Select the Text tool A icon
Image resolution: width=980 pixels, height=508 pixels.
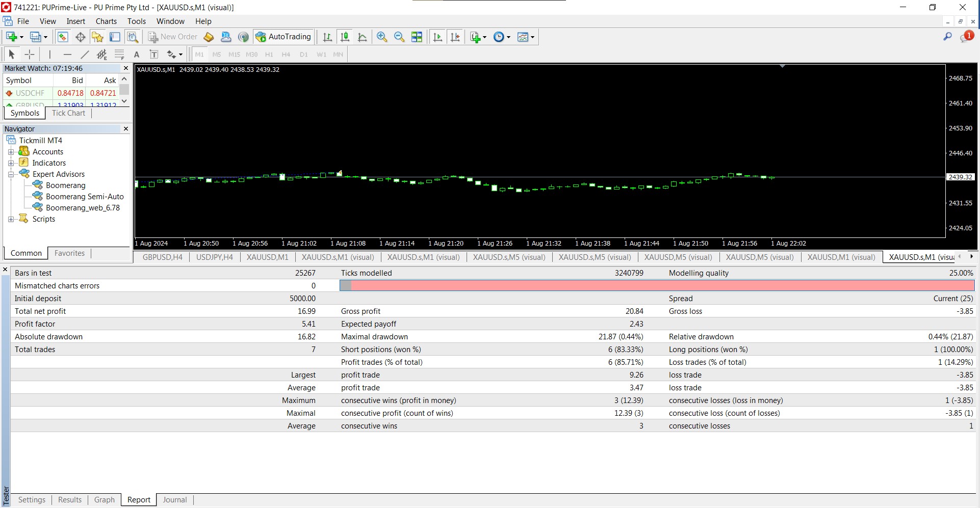click(136, 55)
